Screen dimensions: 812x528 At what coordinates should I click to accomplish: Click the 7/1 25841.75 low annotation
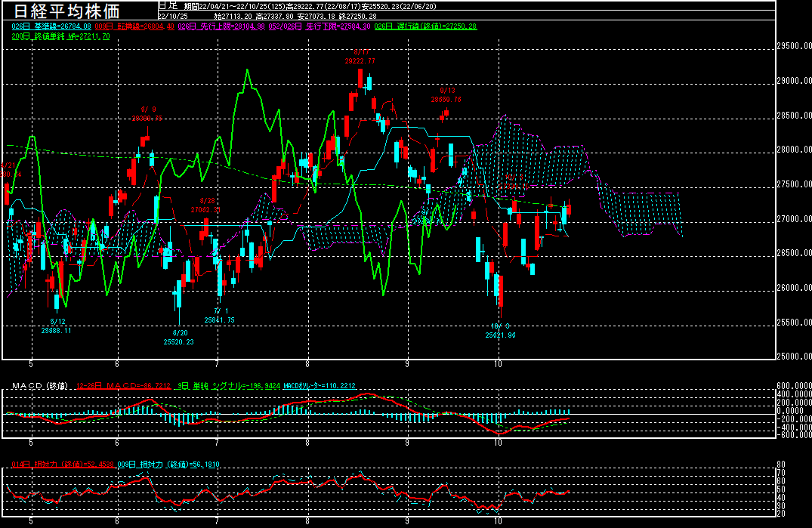click(x=220, y=316)
